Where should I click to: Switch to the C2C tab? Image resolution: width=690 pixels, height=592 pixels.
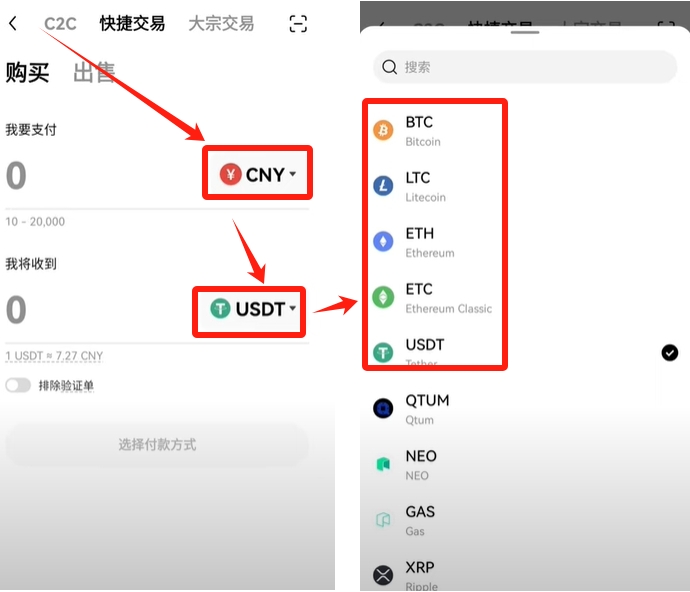(60, 23)
